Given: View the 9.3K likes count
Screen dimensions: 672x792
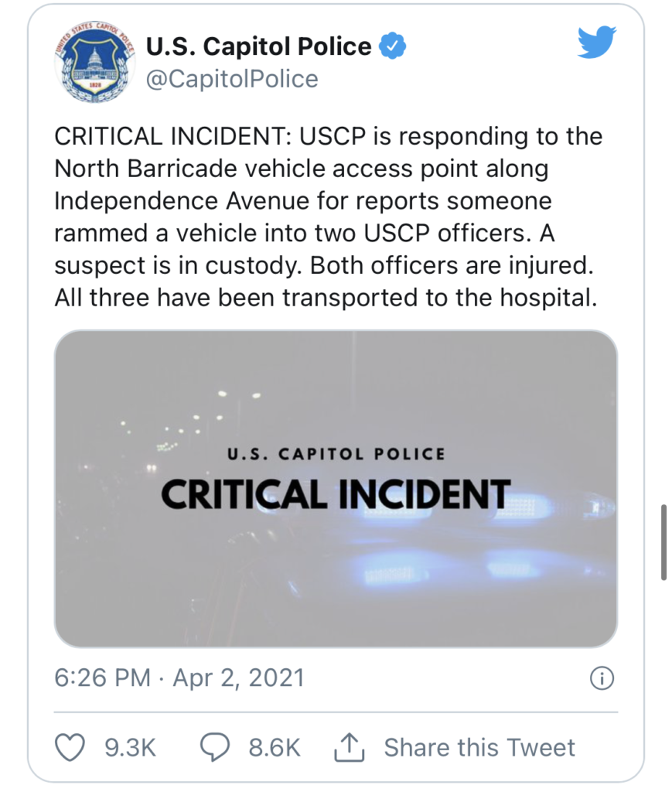Looking at the screenshot, I should 130,748.
